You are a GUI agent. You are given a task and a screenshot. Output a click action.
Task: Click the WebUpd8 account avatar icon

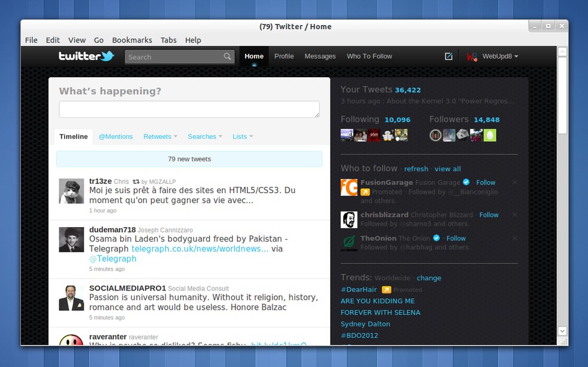(471, 57)
